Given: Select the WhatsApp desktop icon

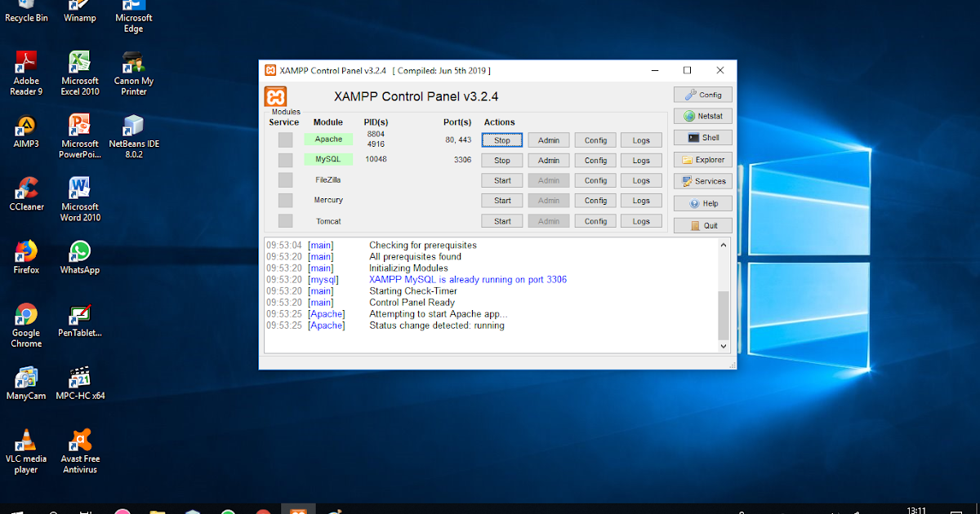Looking at the screenshot, I should 80,257.
